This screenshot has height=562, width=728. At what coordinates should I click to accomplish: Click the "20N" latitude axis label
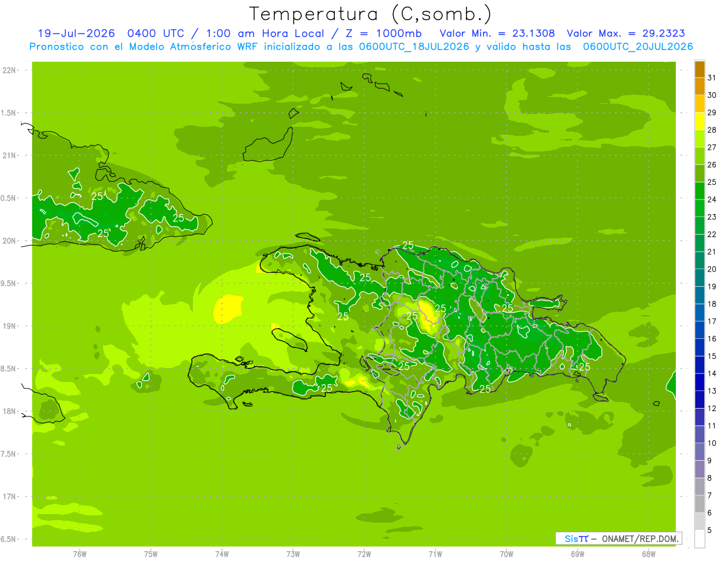[9, 241]
